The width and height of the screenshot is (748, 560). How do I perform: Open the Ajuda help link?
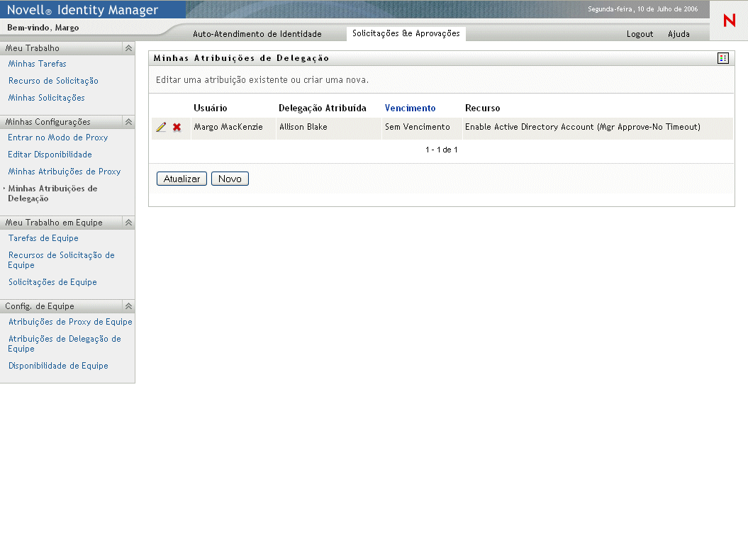coord(679,34)
